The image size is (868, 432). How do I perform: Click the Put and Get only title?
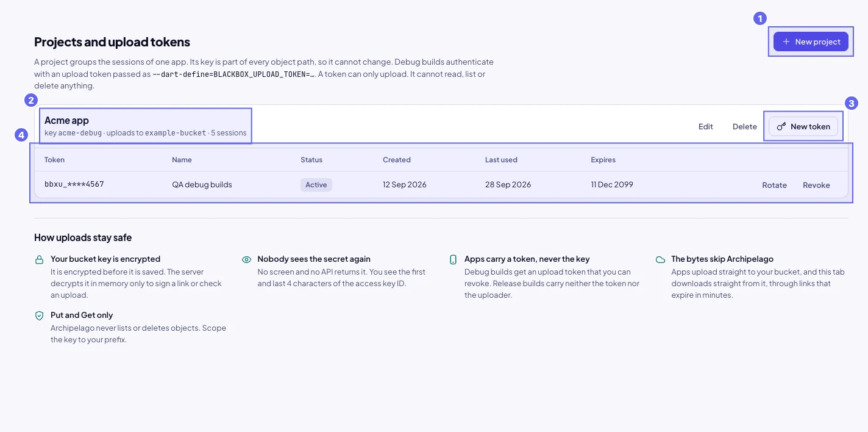pos(82,315)
